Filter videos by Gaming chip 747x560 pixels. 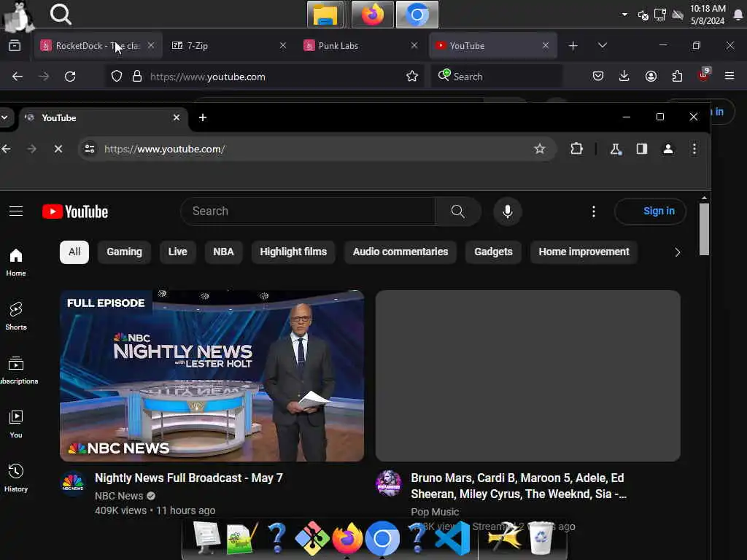pyautogui.click(x=124, y=252)
